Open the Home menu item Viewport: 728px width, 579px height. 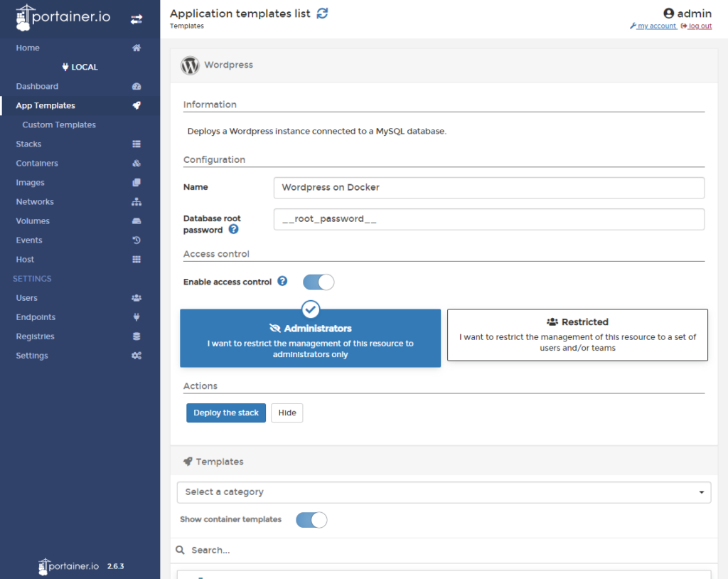pos(28,48)
